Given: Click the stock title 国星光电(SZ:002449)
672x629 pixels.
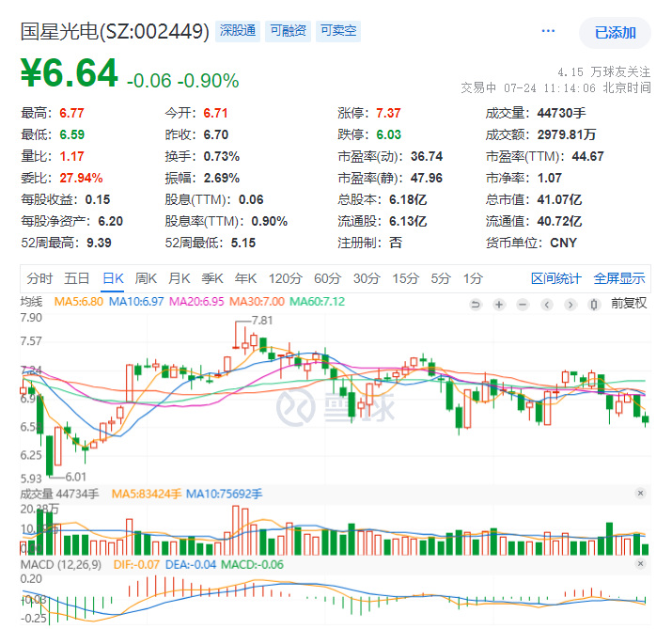Looking at the screenshot, I should tap(115, 31).
